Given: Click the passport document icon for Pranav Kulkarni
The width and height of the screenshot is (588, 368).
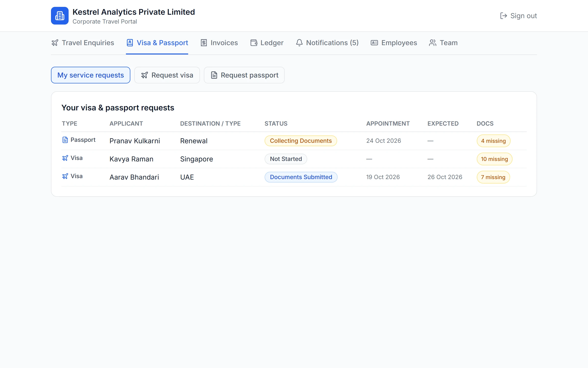Looking at the screenshot, I should [x=65, y=140].
